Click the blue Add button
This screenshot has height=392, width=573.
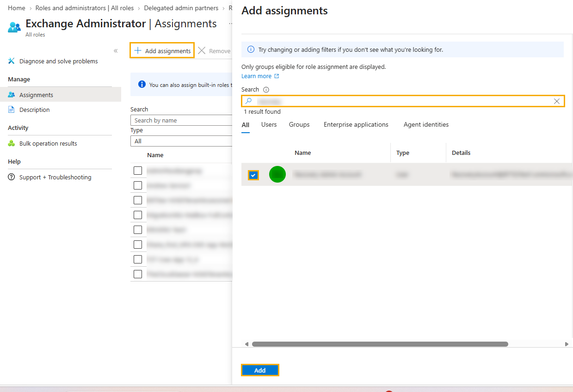coord(260,370)
